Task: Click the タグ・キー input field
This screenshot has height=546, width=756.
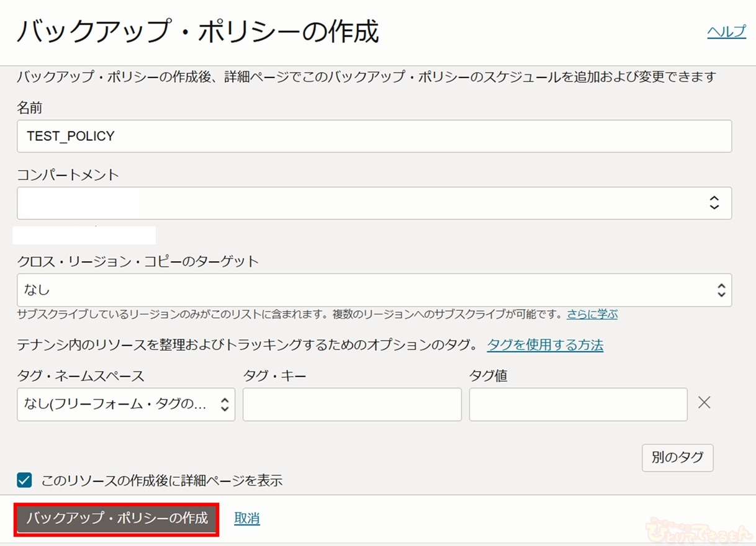Action: [352, 405]
